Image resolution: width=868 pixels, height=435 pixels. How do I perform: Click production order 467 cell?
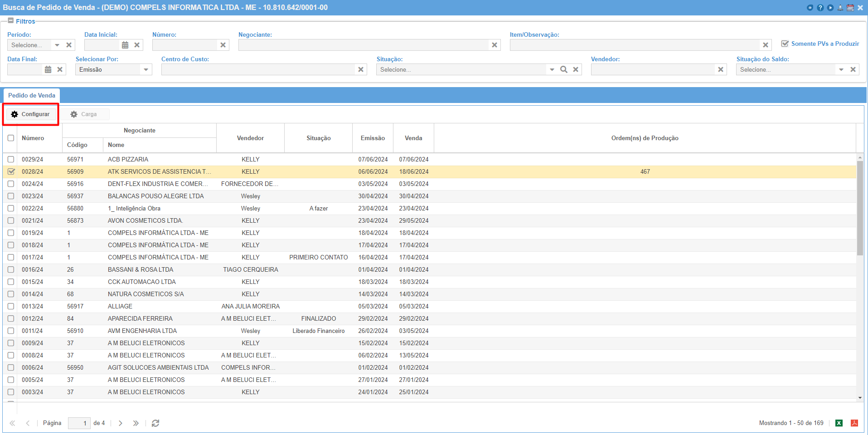(645, 171)
